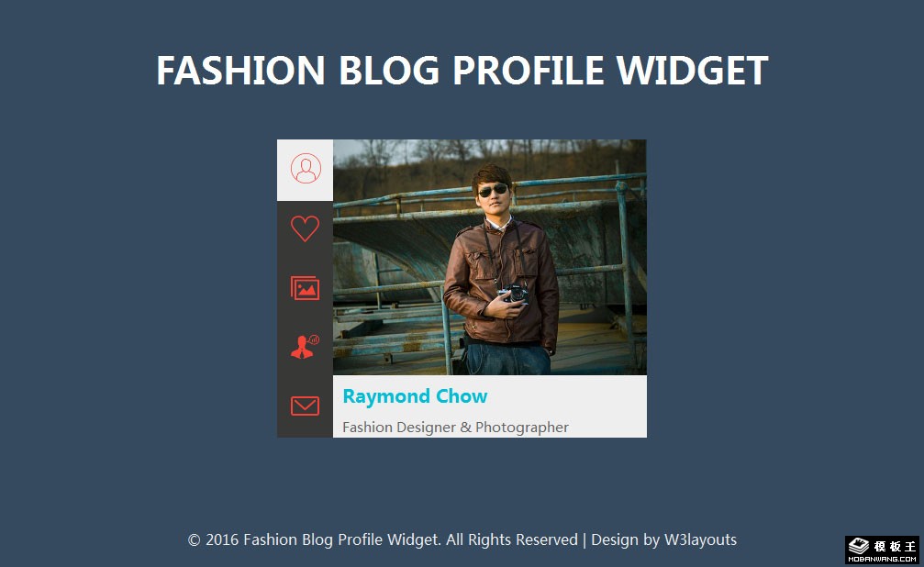Select the profile user icon tab
The height and width of the screenshot is (567, 924).
pos(306,170)
